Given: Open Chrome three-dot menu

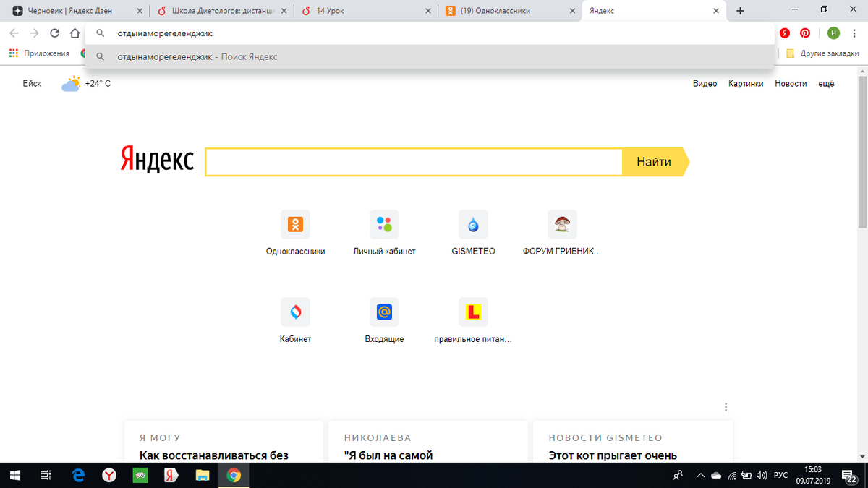Looking at the screenshot, I should tap(855, 33).
